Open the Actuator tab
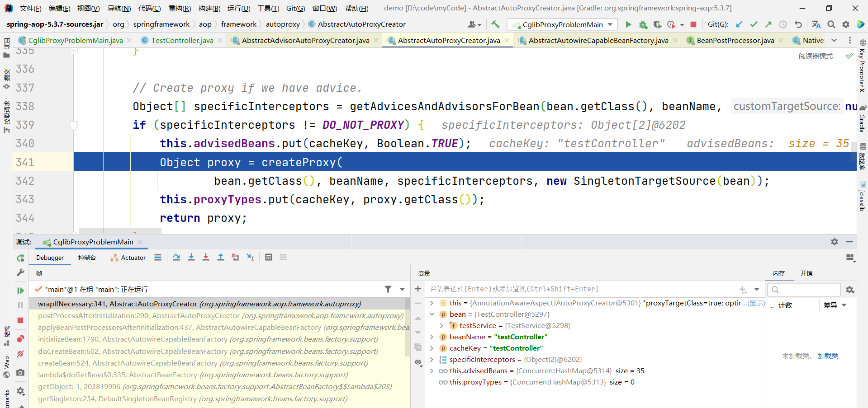This screenshot has width=868, height=408. (128, 258)
